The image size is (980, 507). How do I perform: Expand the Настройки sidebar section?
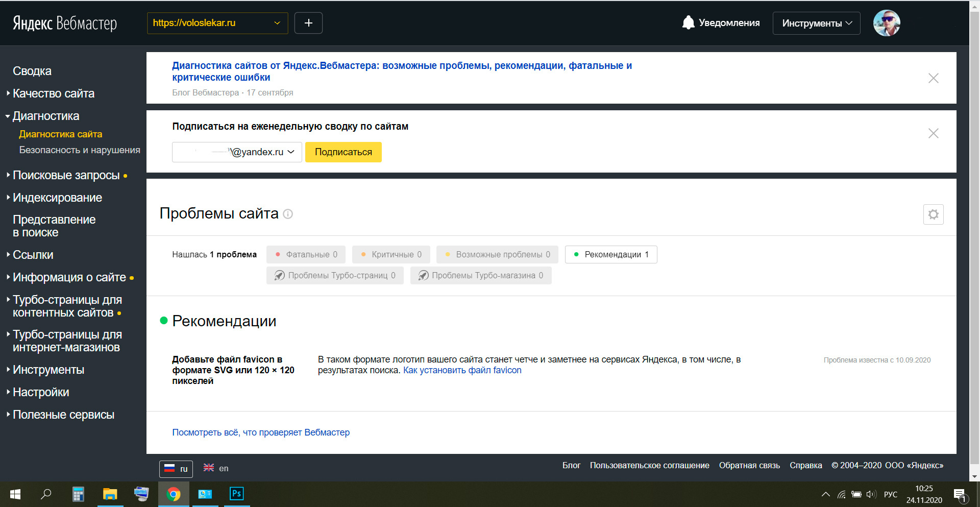(41, 392)
